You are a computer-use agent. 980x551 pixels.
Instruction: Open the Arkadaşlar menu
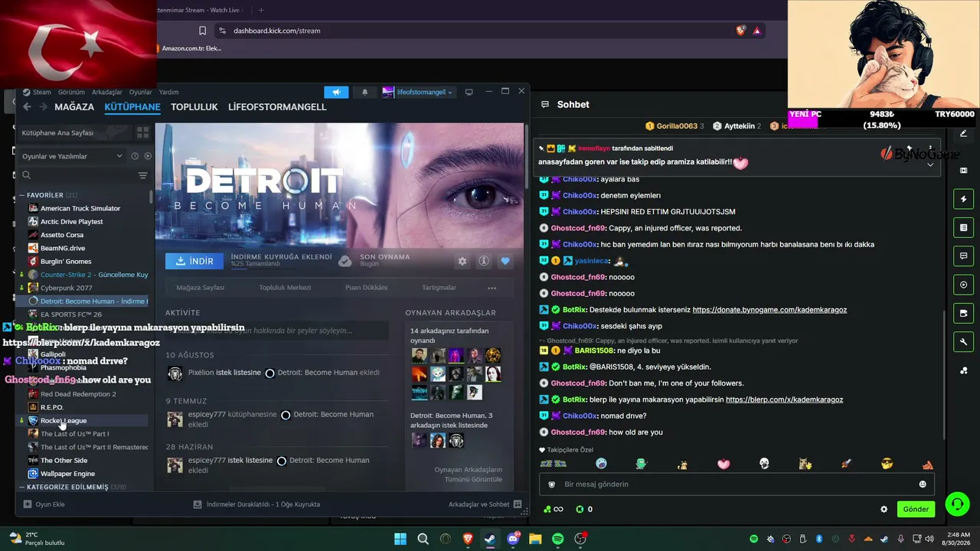[107, 92]
